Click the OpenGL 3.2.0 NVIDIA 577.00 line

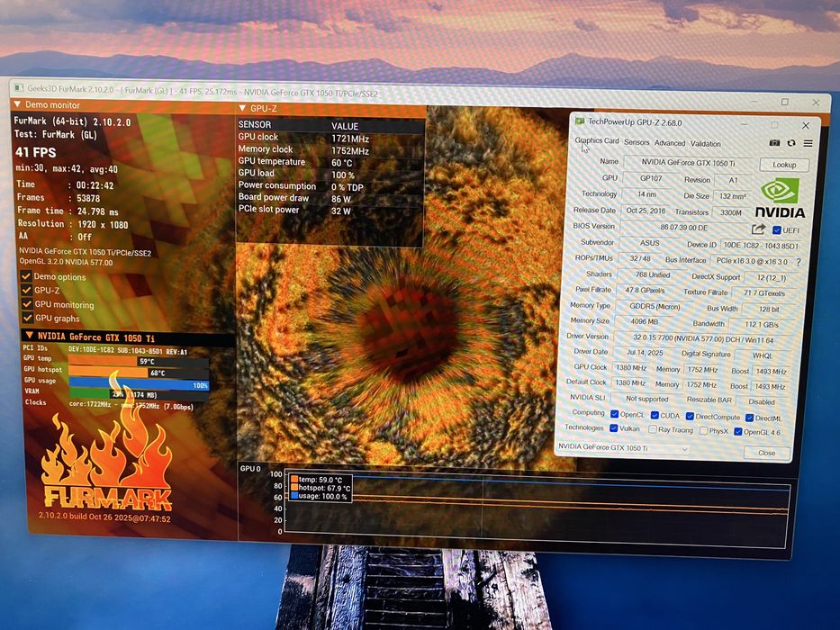click(x=66, y=262)
